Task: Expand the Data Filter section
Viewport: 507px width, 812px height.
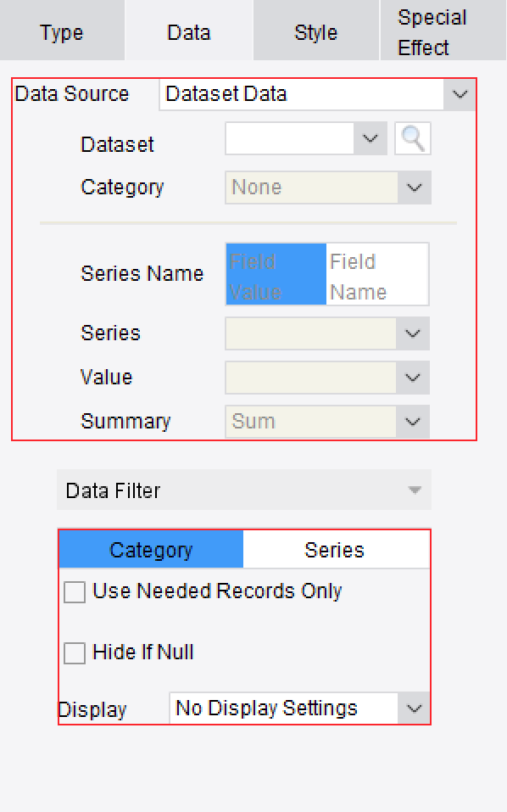Action: [x=413, y=490]
